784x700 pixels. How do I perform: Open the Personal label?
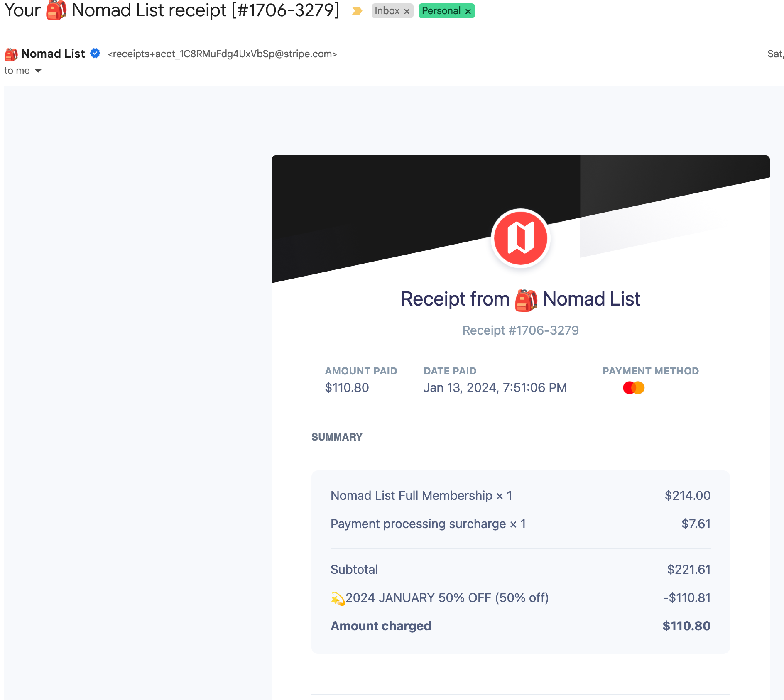click(x=441, y=11)
